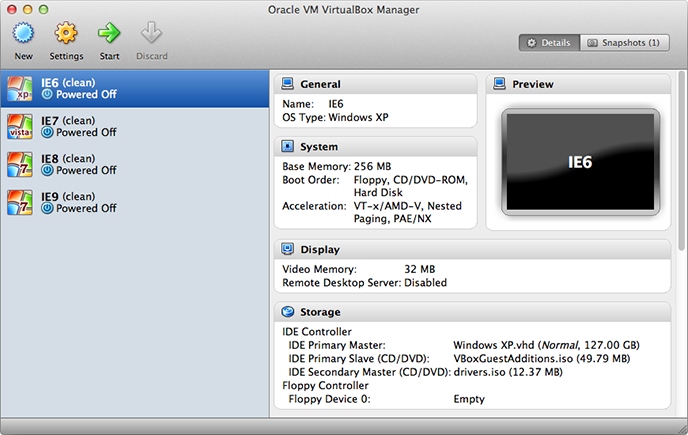Click the power state icon under IE8
Viewport: 688px width, 435px height.
(x=47, y=170)
